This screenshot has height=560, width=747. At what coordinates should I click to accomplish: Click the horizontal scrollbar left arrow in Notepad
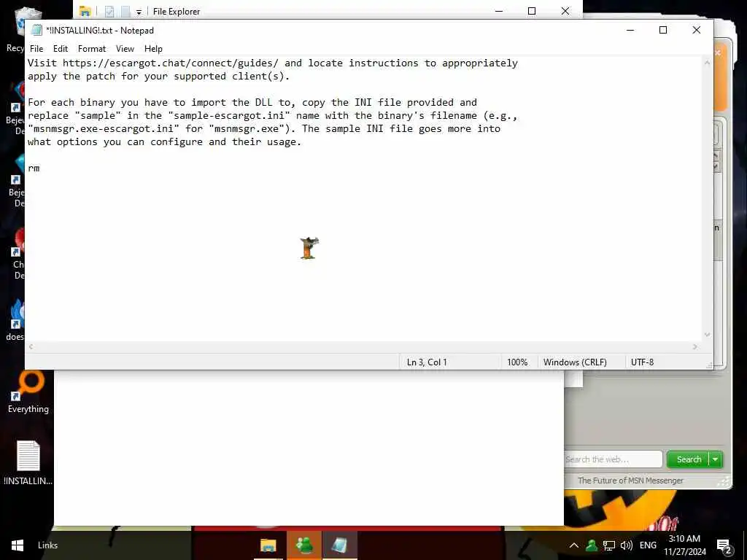(x=31, y=346)
